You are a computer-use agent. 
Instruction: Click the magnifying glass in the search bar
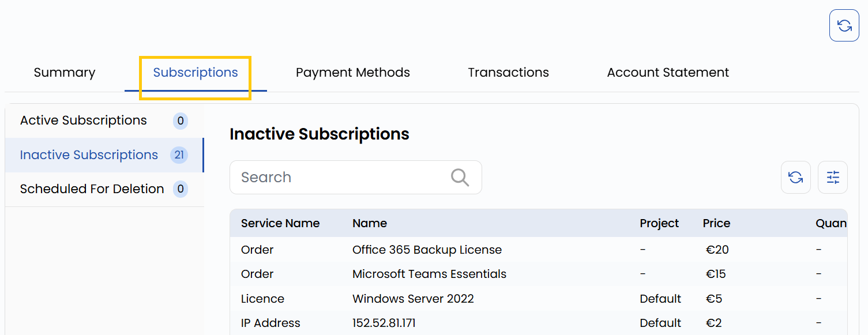point(460,177)
